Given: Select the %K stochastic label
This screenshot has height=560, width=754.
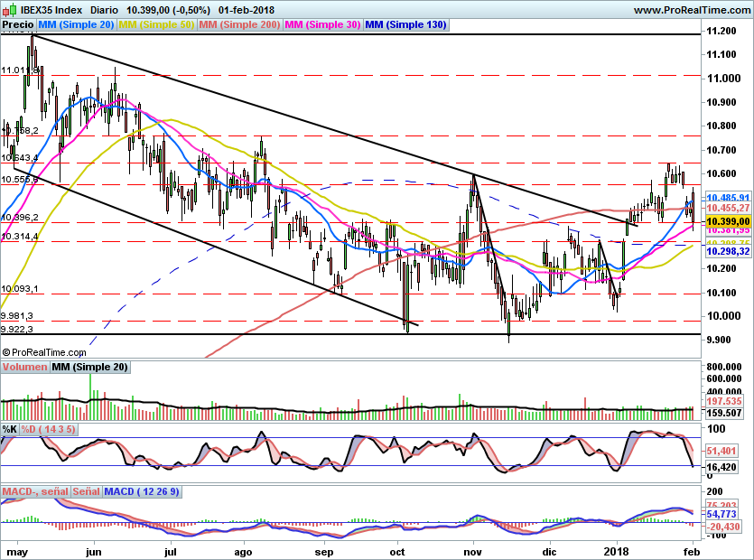Looking at the screenshot, I should click(x=10, y=428).
